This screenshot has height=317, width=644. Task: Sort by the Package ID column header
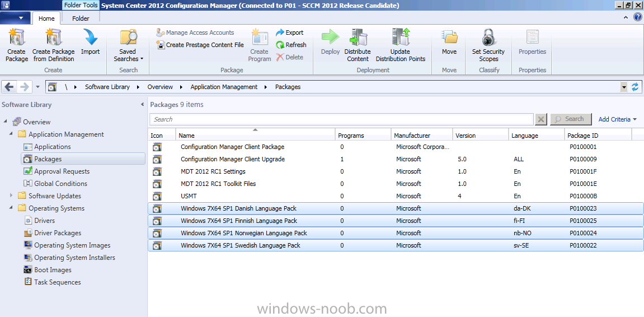click(x=598, y=136)
